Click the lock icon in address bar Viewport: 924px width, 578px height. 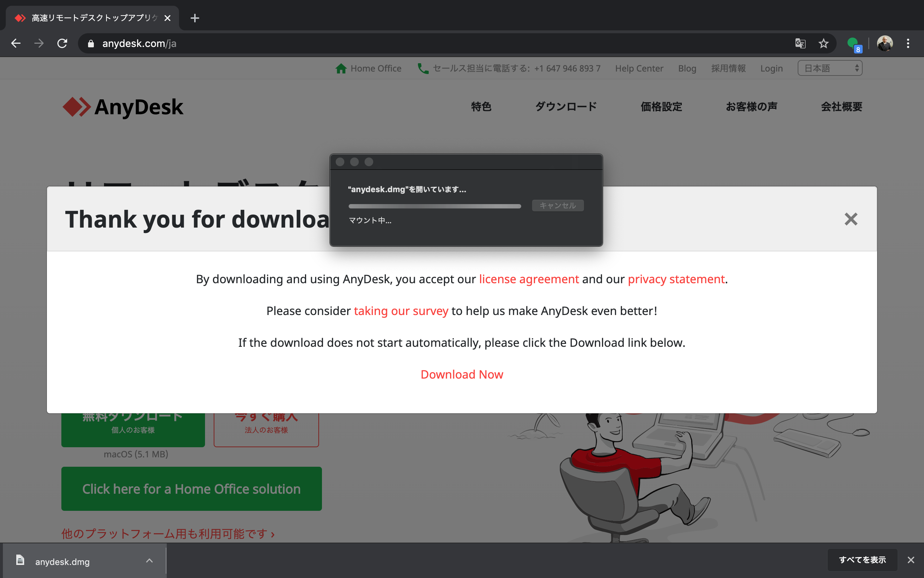pos(91,44)
